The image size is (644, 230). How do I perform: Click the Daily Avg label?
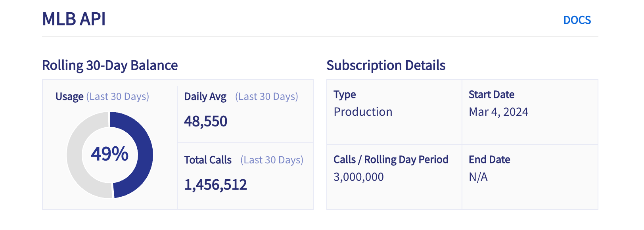click(205, 97)
